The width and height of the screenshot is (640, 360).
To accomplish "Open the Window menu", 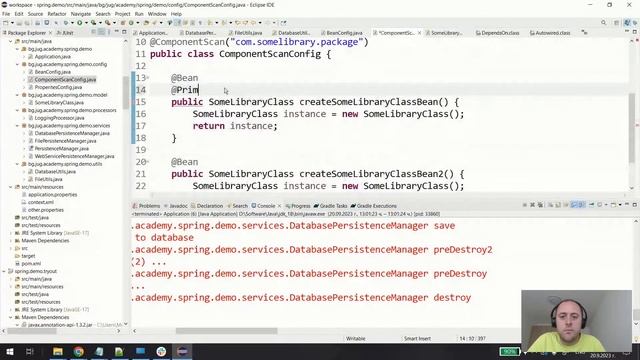I will [157, 14].
